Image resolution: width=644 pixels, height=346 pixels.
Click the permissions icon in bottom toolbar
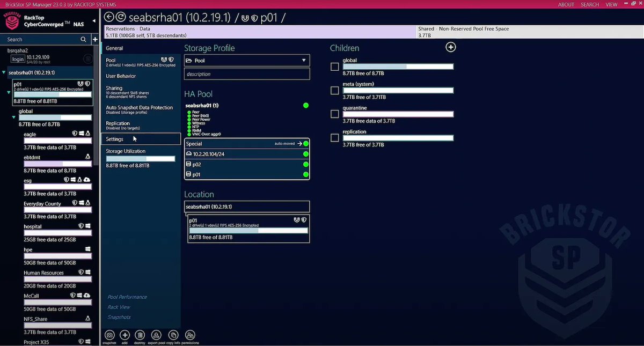190,335
